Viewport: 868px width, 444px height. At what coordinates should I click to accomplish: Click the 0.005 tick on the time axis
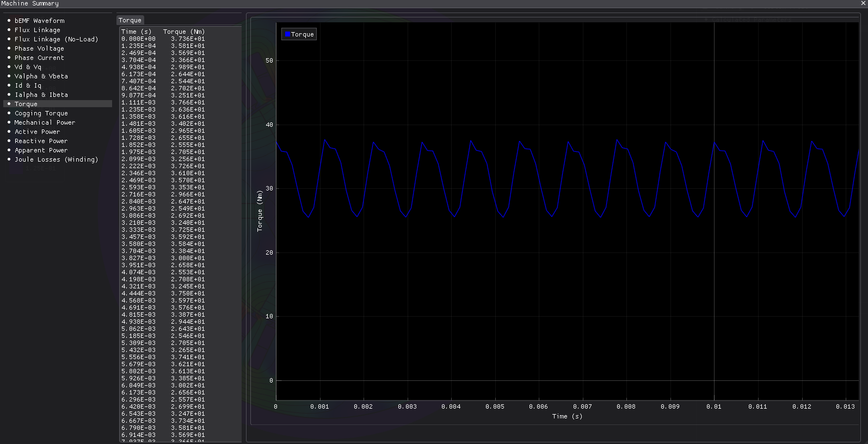pyautogui.click(x=495, y=406)
